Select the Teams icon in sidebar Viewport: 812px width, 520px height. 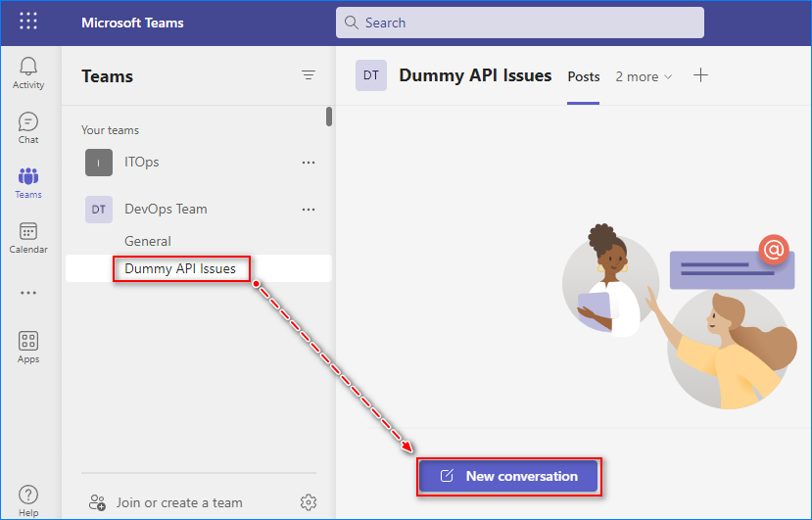coord(28,177)
